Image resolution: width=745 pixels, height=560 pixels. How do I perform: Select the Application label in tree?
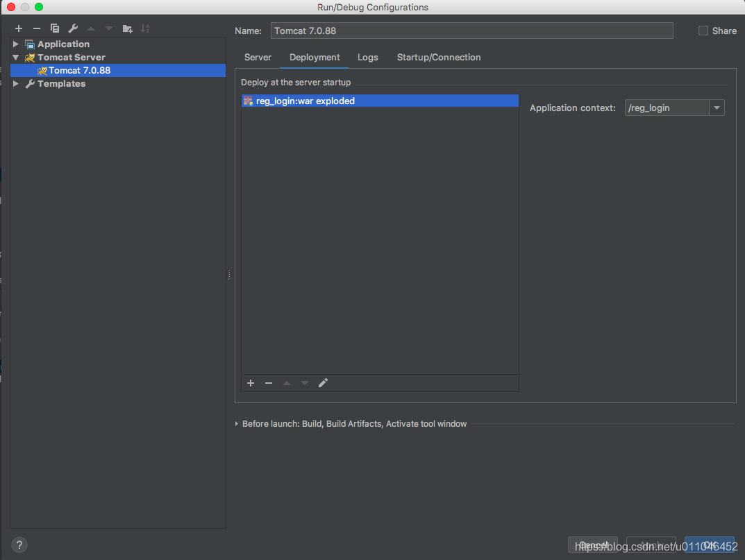pos(63,44)
